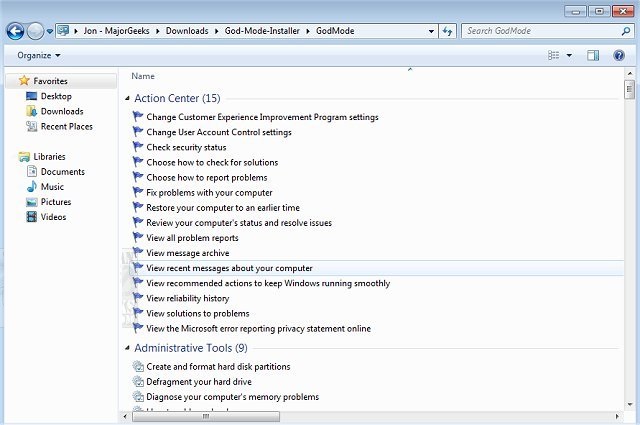The image size is (640, 425).
Task: Refresh the folder with the refresh button
Action: 447,31
